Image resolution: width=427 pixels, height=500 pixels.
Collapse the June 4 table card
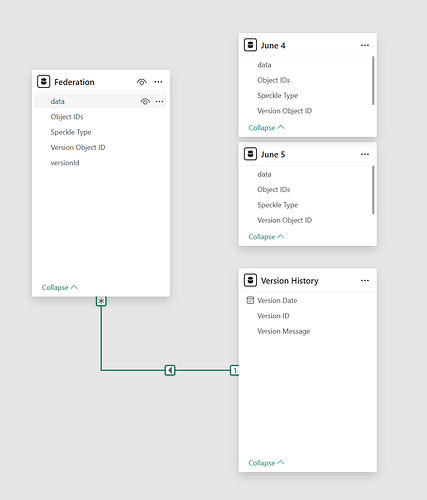pyautogui.click(x=266, y=128)
